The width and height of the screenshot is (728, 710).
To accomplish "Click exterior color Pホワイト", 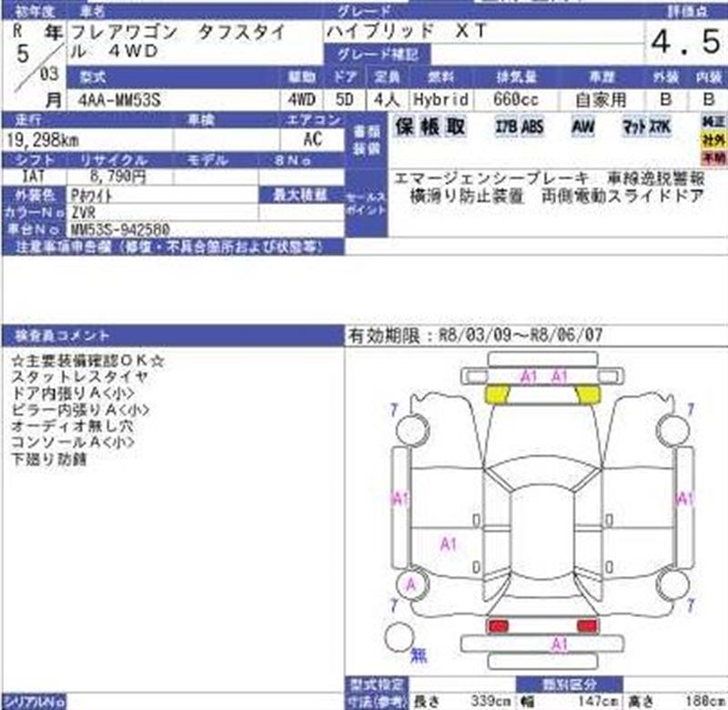I will point(92,196).
